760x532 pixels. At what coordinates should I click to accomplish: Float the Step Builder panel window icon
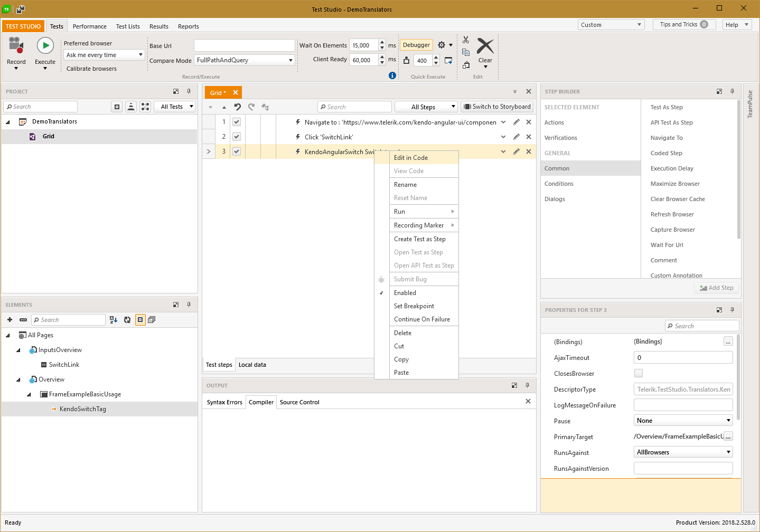pos(719,91)
